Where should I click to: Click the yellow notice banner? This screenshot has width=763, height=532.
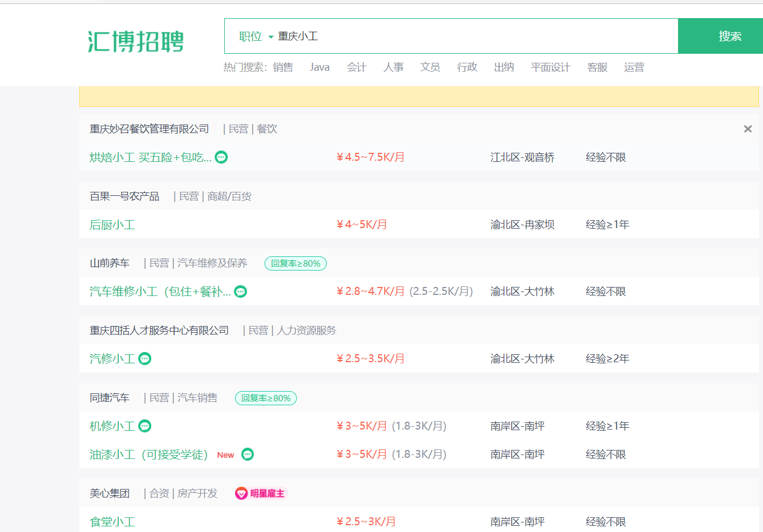419,96
